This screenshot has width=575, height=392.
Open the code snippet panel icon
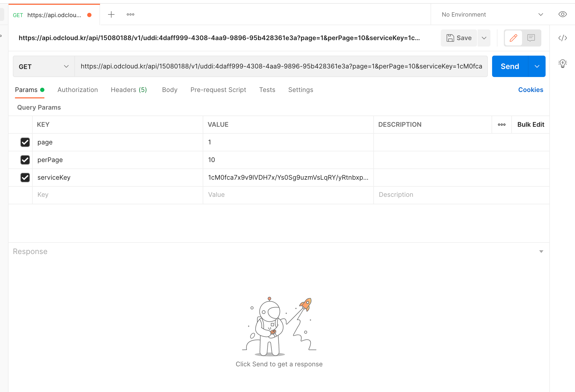[x=562, y=38]
